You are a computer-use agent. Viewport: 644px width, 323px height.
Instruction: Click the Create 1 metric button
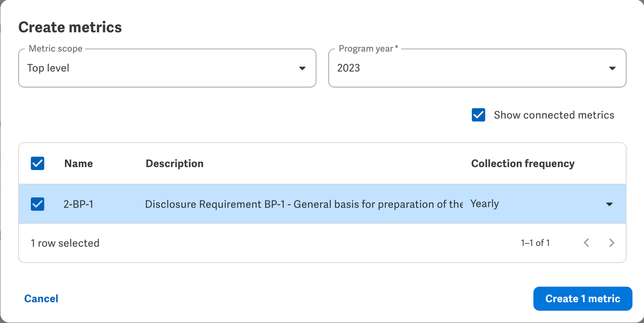pos(582,299)
